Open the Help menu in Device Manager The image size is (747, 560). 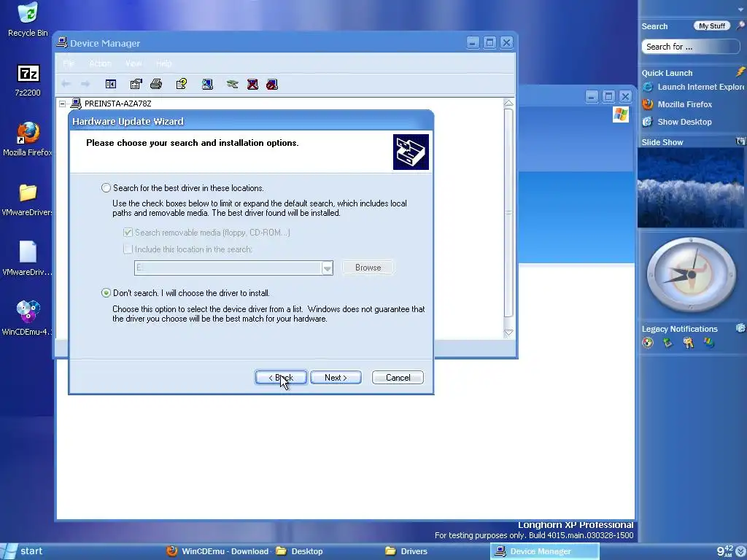pyautogui.click(x=164, y=63)
